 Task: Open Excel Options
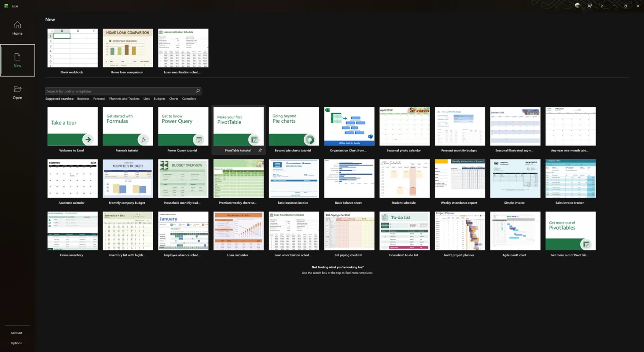pos(16,343)
